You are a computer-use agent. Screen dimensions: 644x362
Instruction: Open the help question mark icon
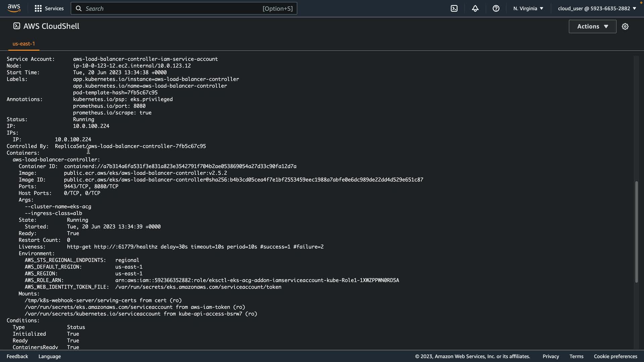pyautogui.click(x=496, y=8)
